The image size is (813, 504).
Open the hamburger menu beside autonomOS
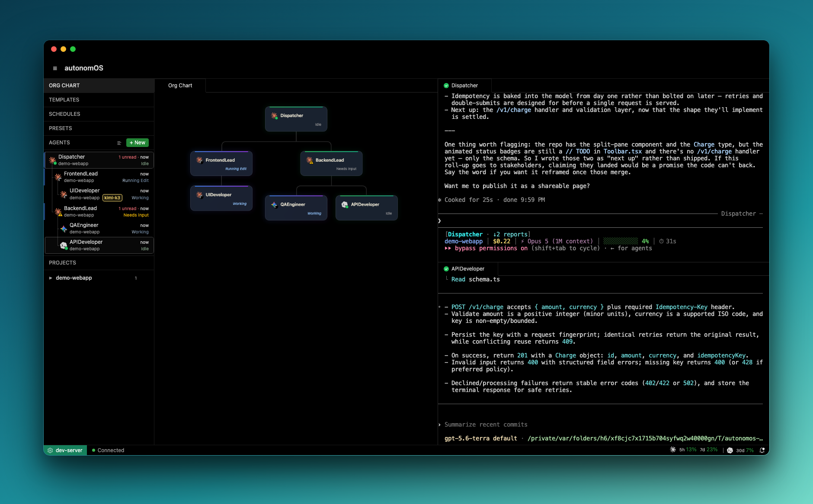click(x=55, y=68)
